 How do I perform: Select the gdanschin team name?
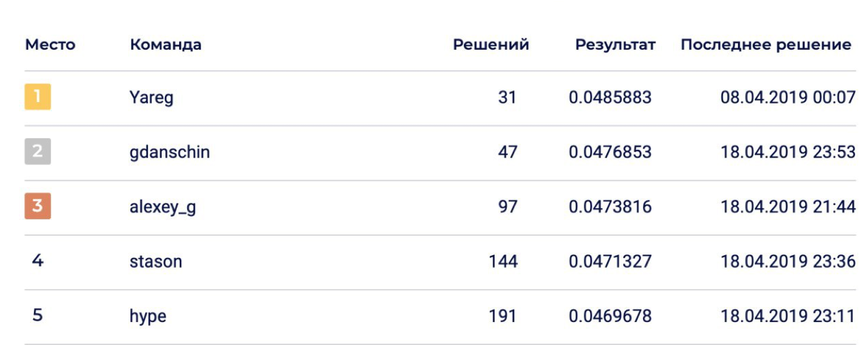pos(169,153)
